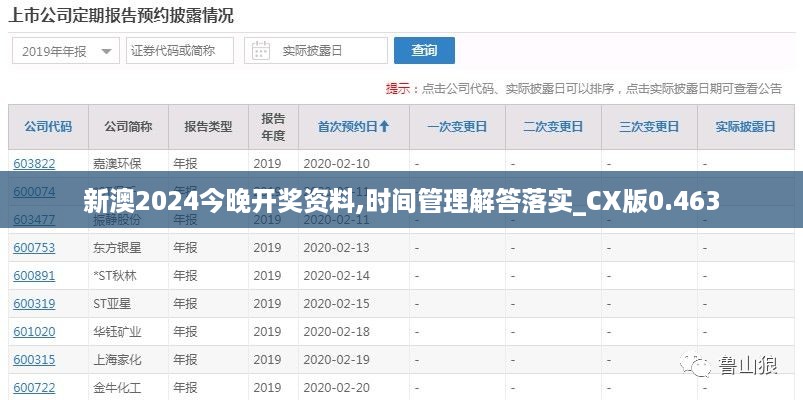Click the 一次变更日 column header

457,127
